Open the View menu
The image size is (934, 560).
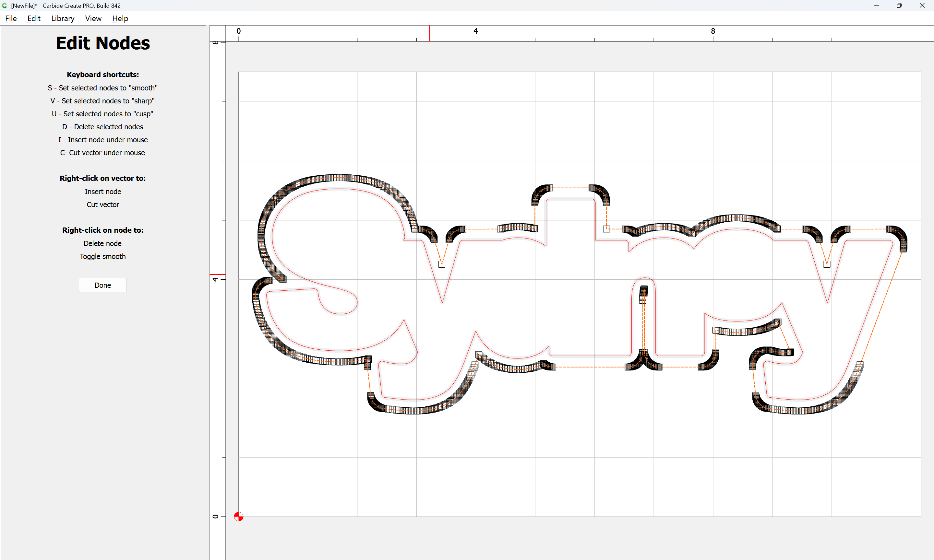(x=93, y=18)
